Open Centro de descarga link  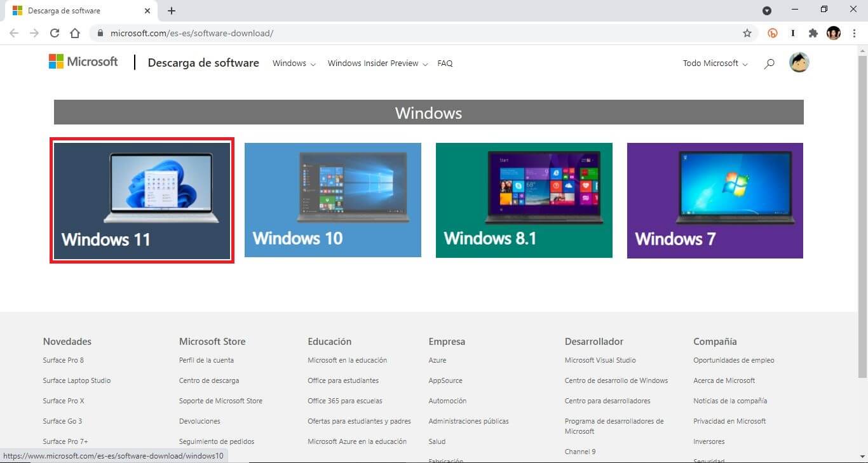pyautogui.click(x=209, y=380)
